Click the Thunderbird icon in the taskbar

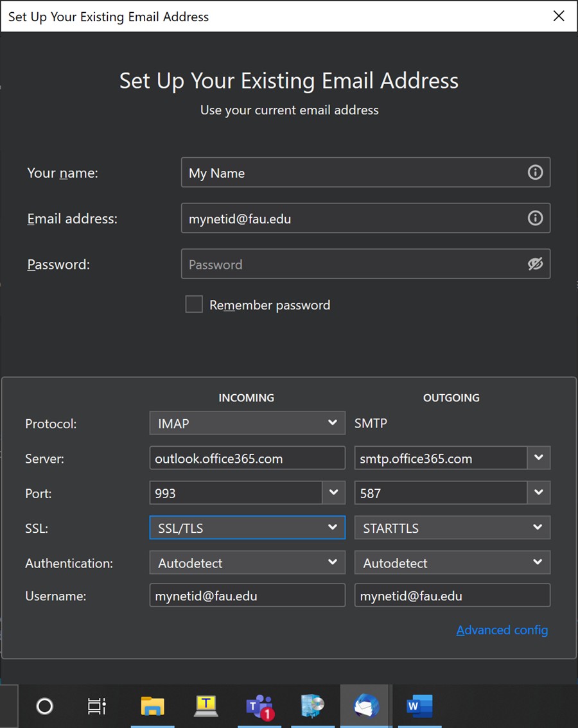366,707
